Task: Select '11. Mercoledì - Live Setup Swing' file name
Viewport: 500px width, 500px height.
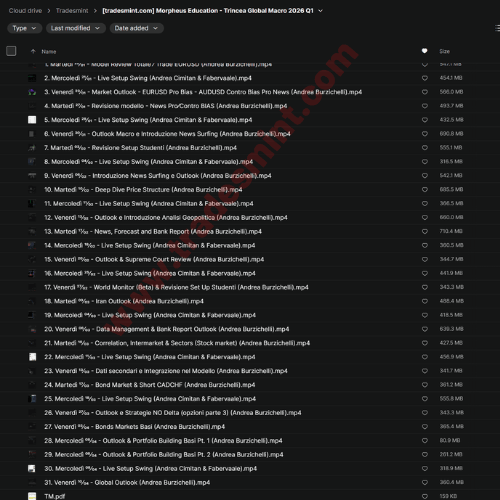Action: 149,204
